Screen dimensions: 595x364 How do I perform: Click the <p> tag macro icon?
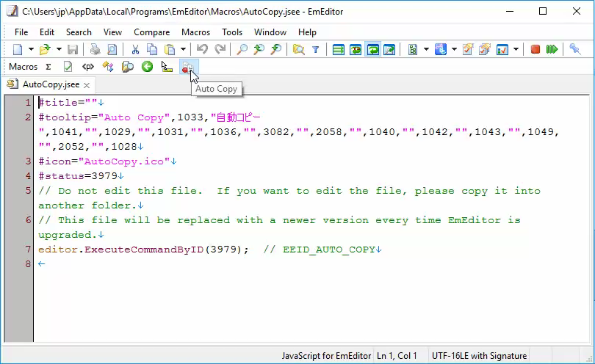87,67
